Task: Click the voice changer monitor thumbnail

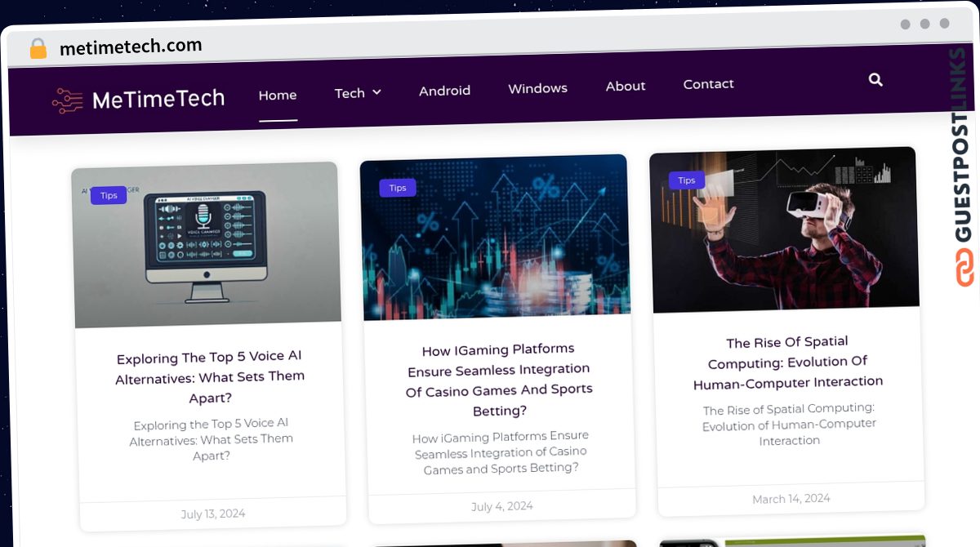Action: 207,245
